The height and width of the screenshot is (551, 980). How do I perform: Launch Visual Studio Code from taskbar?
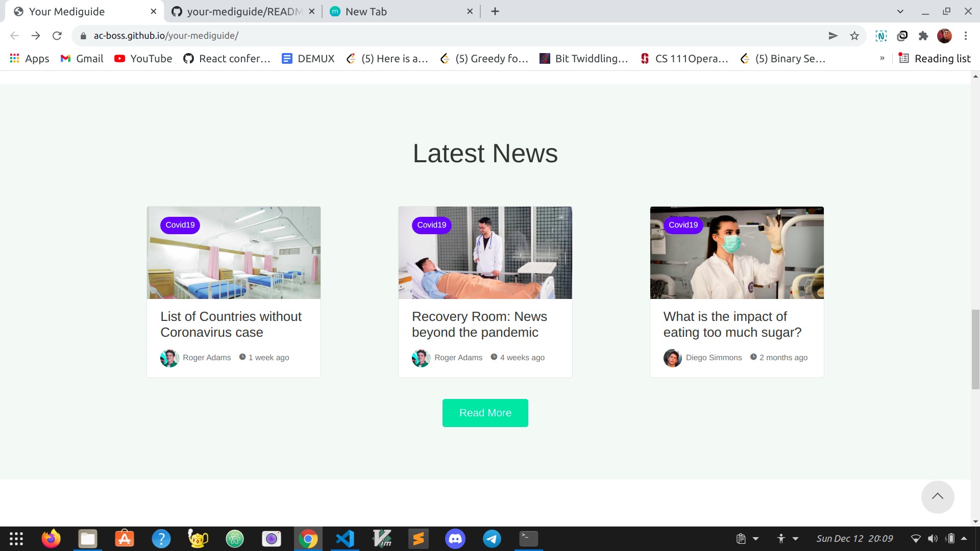(x=345, y=539)
